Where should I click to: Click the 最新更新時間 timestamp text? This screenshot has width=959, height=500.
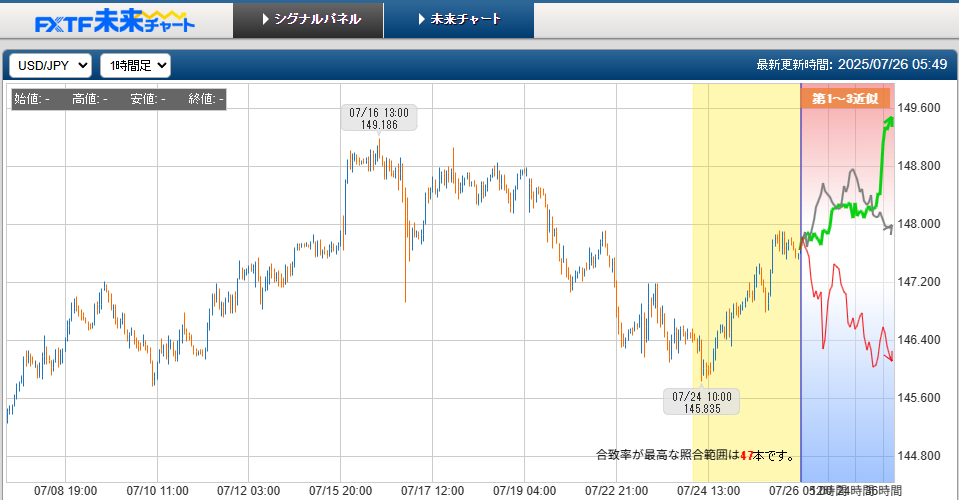click(851, 65)
